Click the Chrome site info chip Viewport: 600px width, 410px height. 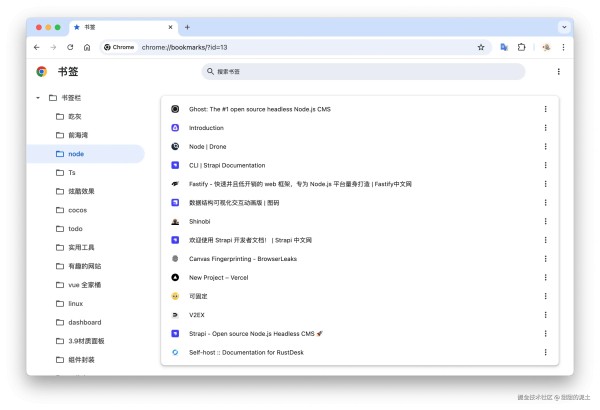(119, 47)
